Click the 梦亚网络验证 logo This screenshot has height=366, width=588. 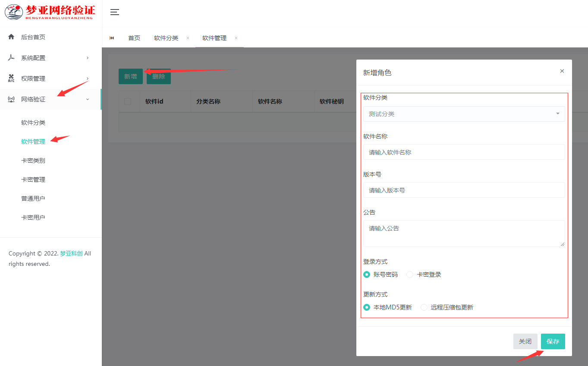pyautogui.click(x=47, y=12)
